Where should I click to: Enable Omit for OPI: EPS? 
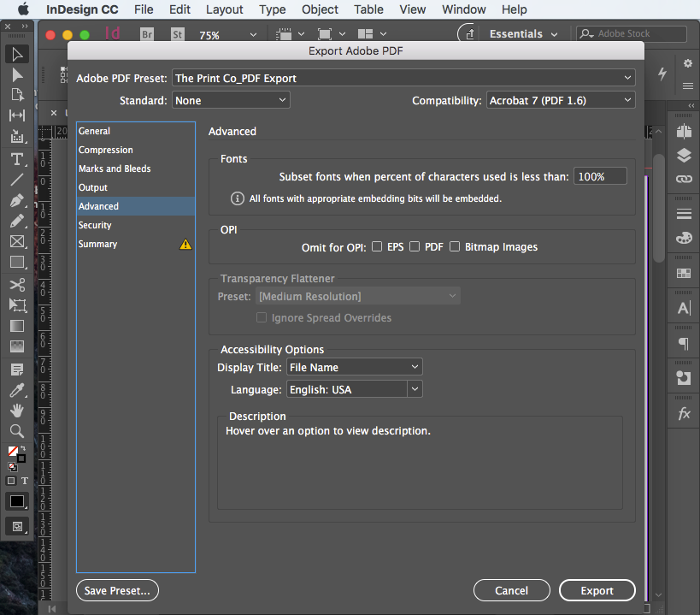coord(377,246)
